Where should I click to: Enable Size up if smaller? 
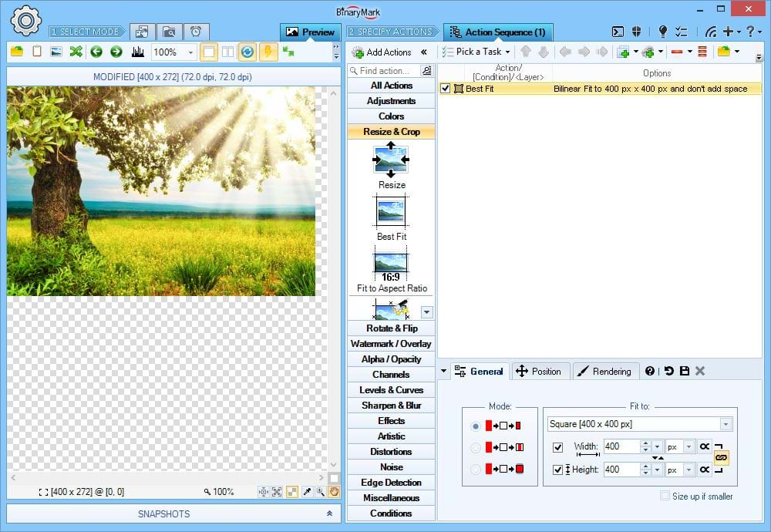[x=665, y=496]
